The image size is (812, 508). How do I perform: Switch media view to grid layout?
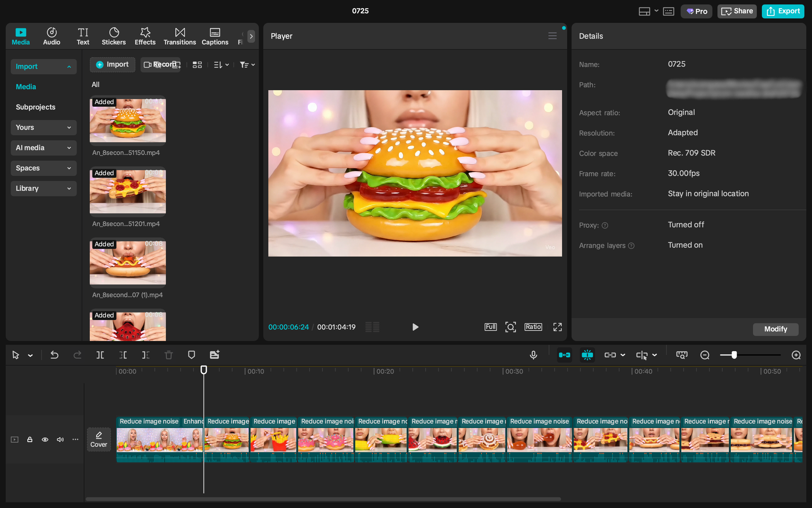197,65
